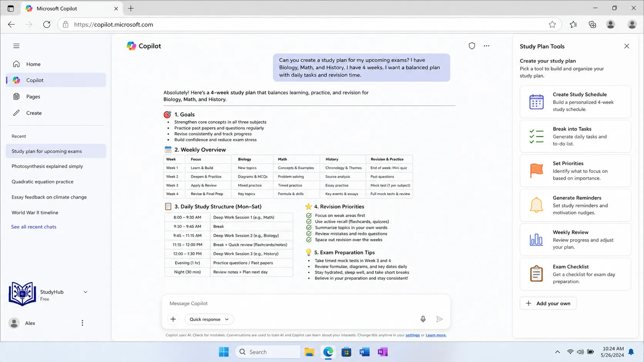This screenshot has width=644, height=362.
Task: Click the Weekly Review chart icon
Action: [x=536, y=240]
